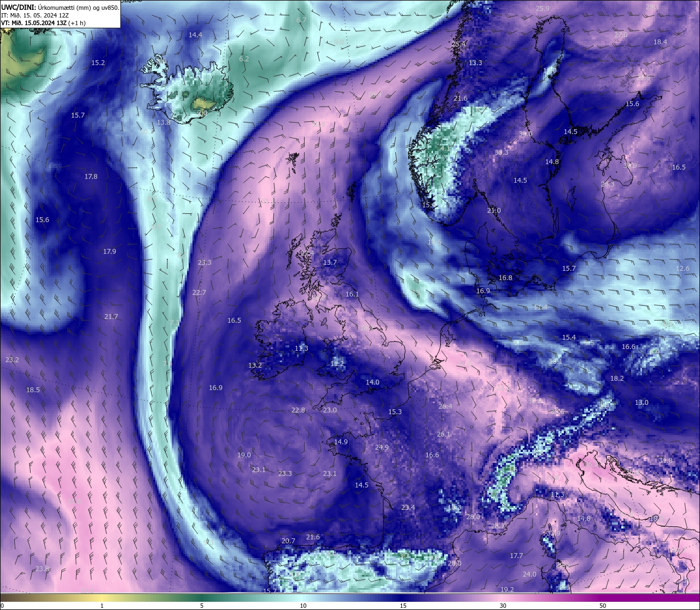Click the '14.0' value over southern England
This screenshot has height=610, width=700.
372,382
